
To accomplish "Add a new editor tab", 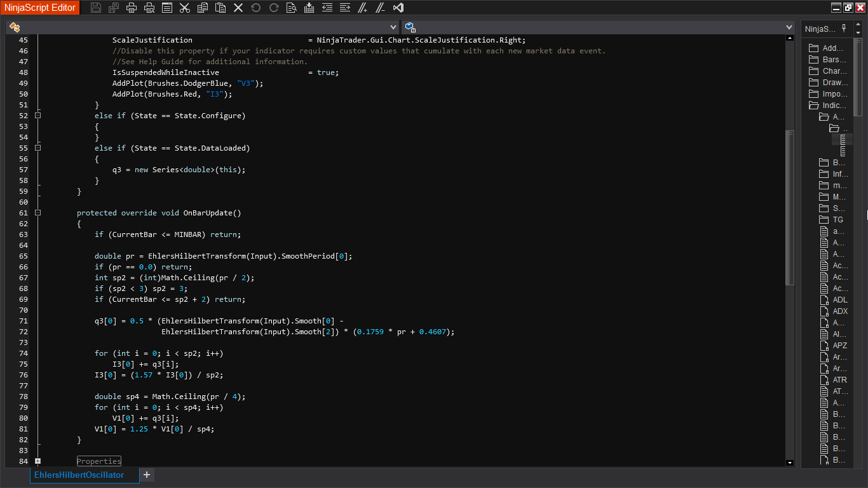I will click(147, 475).
